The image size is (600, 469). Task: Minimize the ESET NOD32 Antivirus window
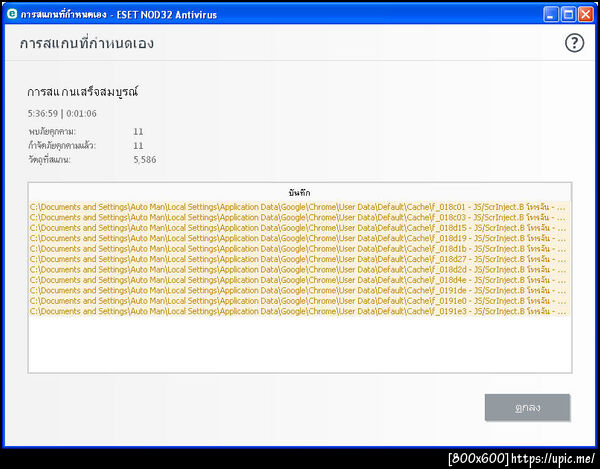[x=551, y=15]
